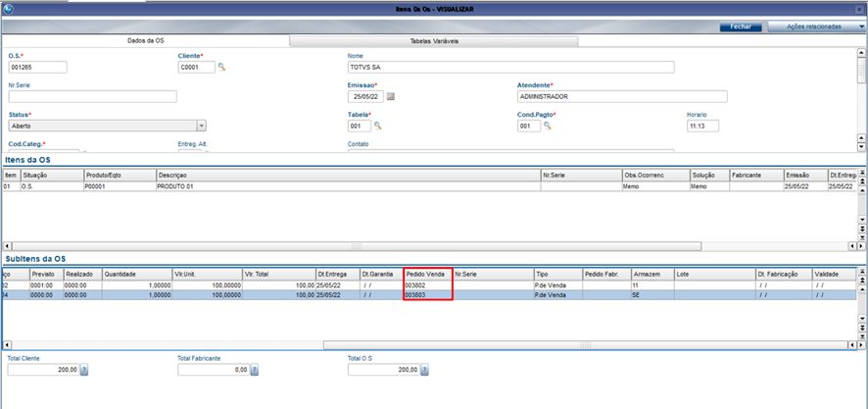Page up in the SubItens da OS grid
The height and width of the screenshot is (409, 868).
(x=861, y=281)
